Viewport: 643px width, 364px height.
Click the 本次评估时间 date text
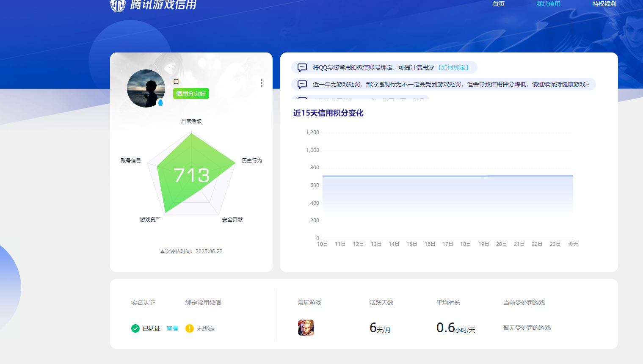[x=191, y=251]
